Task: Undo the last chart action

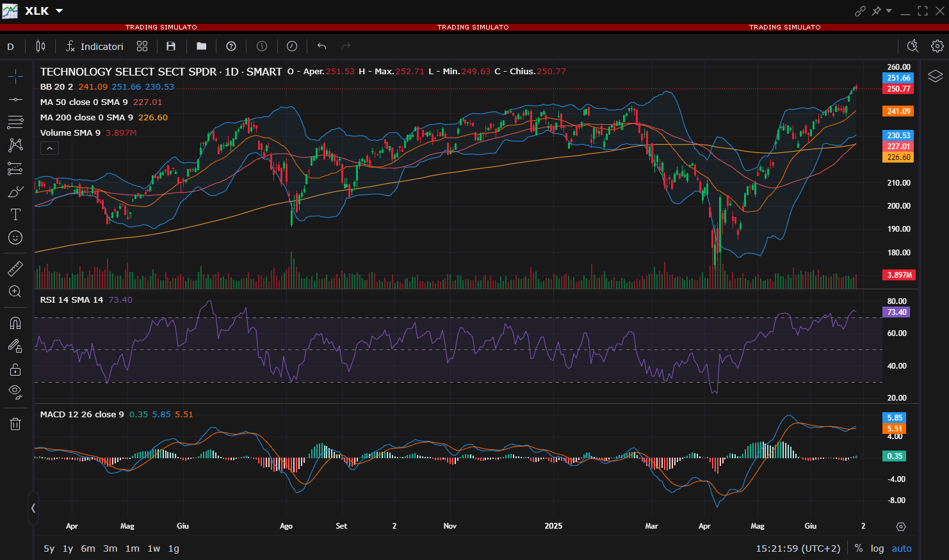Action: [322, 46]
